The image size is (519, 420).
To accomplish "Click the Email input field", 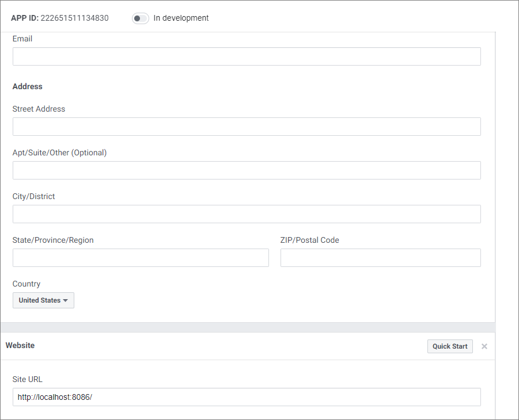I will pyautogui.click(x=247, y=56).
